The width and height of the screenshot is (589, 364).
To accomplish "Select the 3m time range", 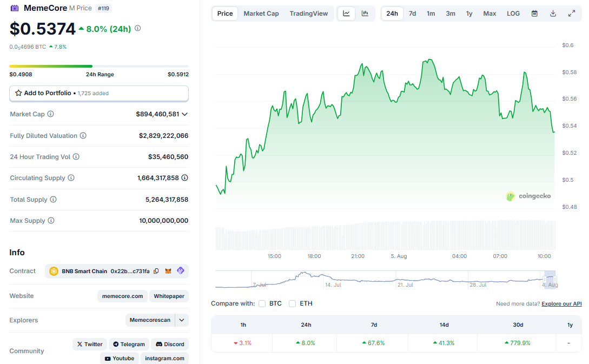I will tap(451, 14).
